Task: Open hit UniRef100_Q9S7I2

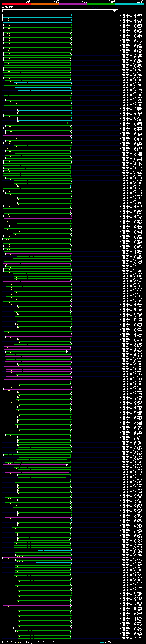Action: coord(131,20)
